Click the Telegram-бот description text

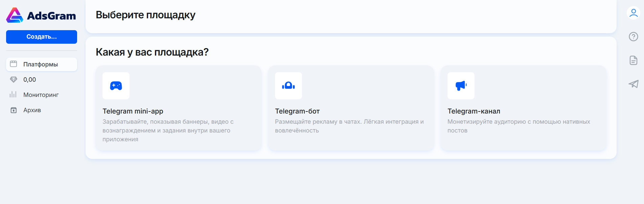tap(349, 126)
